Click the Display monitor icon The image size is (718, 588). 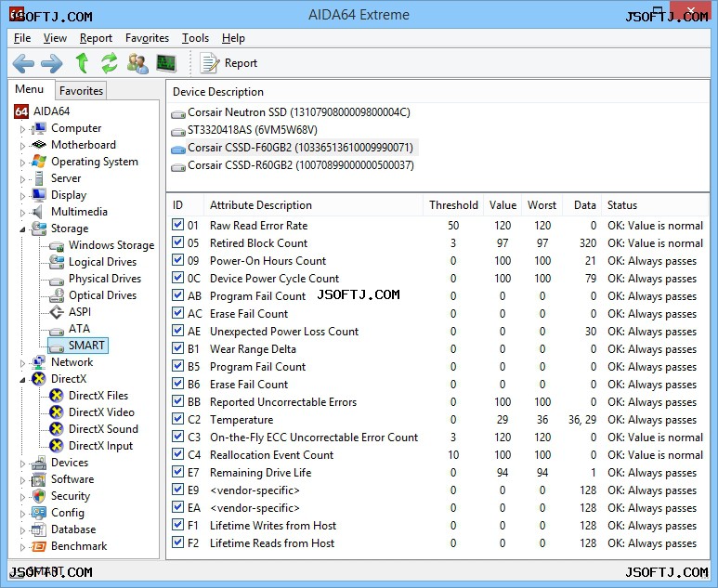pos(39,195)
